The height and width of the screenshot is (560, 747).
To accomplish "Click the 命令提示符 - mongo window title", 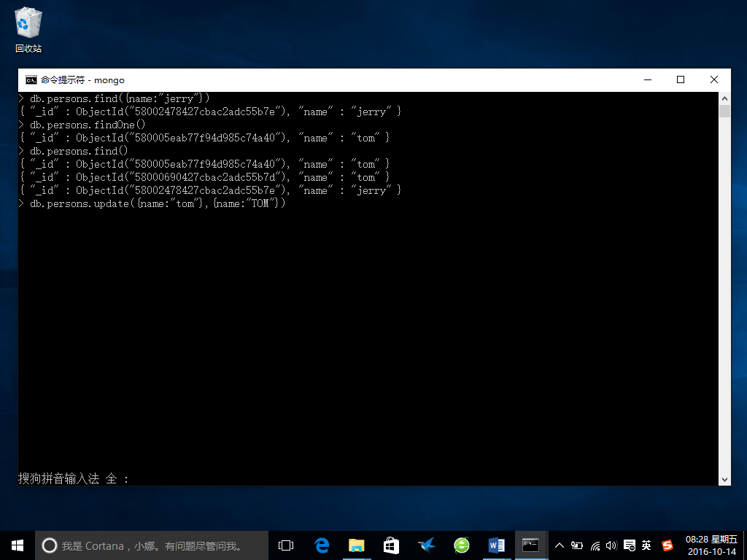I will pyautogui.click(x=82, y=80).
